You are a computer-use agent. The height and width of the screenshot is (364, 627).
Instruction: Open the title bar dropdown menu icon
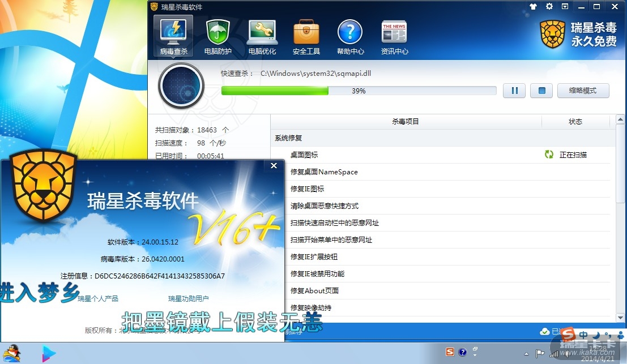click(565, 6)
